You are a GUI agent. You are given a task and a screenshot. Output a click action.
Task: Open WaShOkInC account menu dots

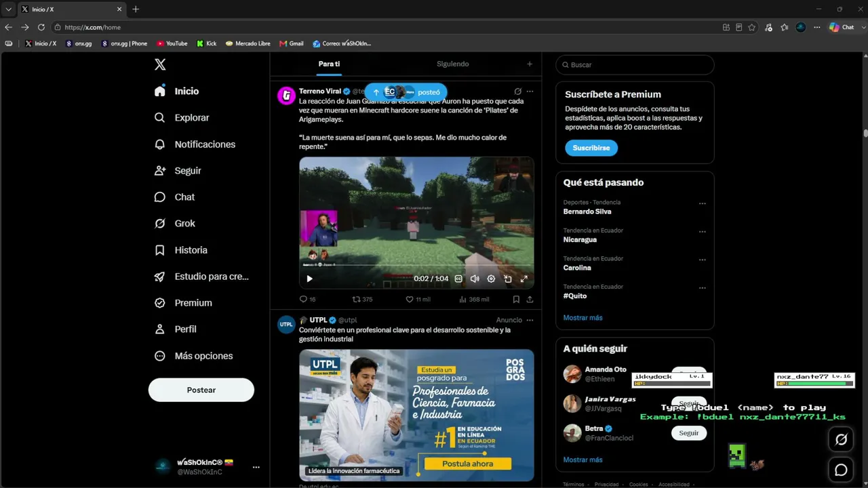(256, 467)
